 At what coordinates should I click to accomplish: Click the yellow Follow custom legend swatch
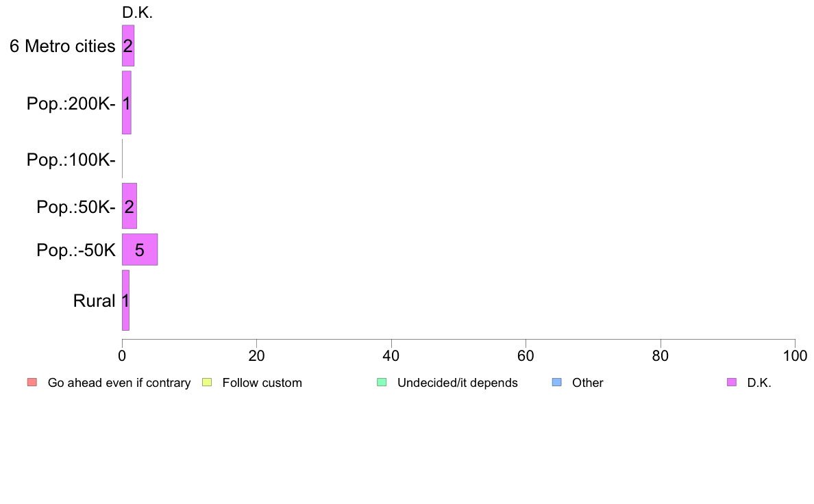pos(207,383)
